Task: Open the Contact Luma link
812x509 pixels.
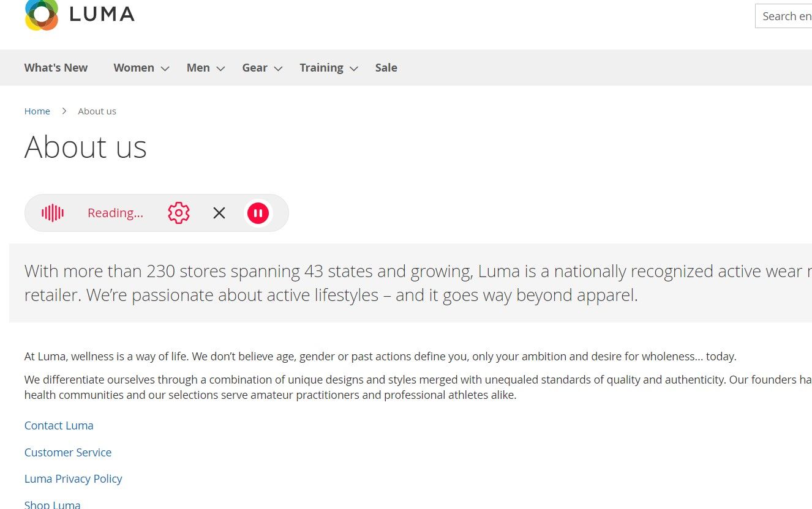Action: 59,426
